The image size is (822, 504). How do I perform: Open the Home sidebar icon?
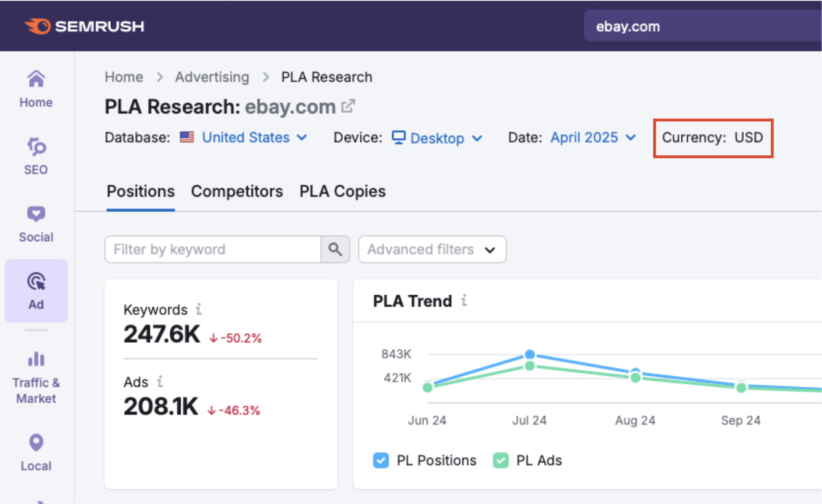click(36, 89)
